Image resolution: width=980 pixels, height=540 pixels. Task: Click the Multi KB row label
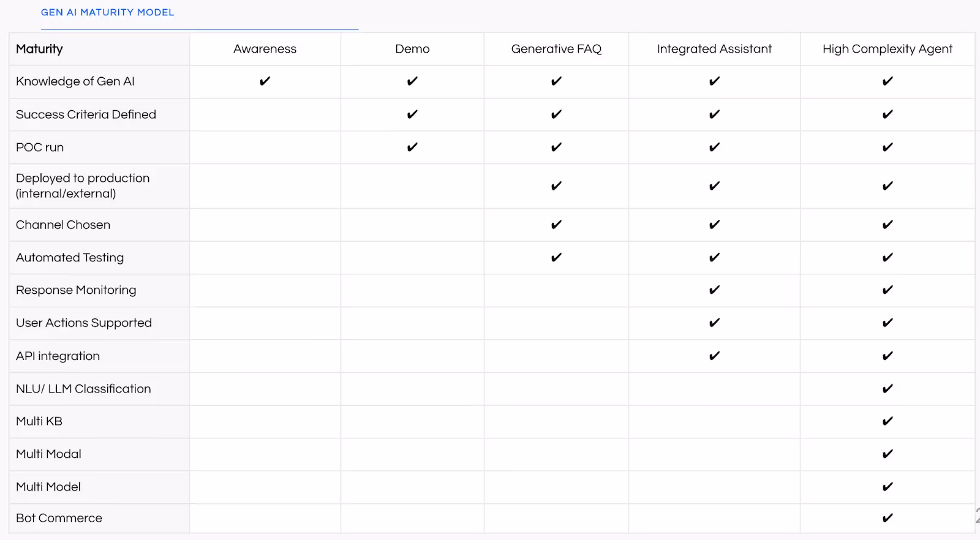[x=39, y=421]
